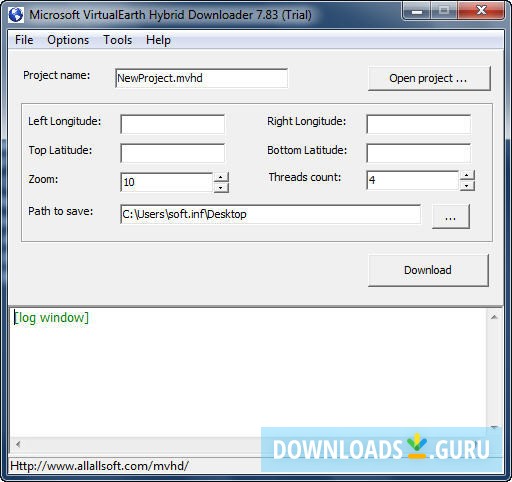
Task: Decrease Zoom with the down arrow
Action: coord(221,188)
